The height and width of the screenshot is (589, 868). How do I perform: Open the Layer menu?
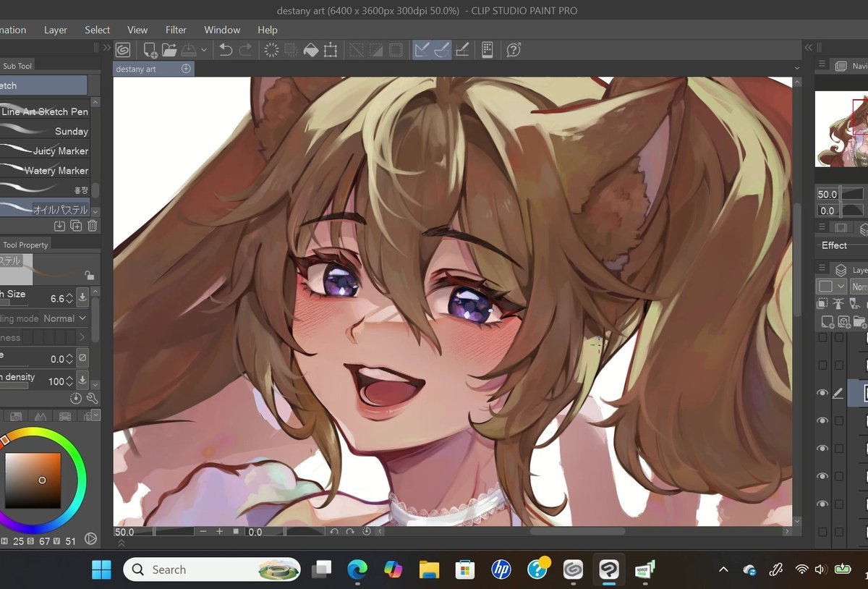56,30
